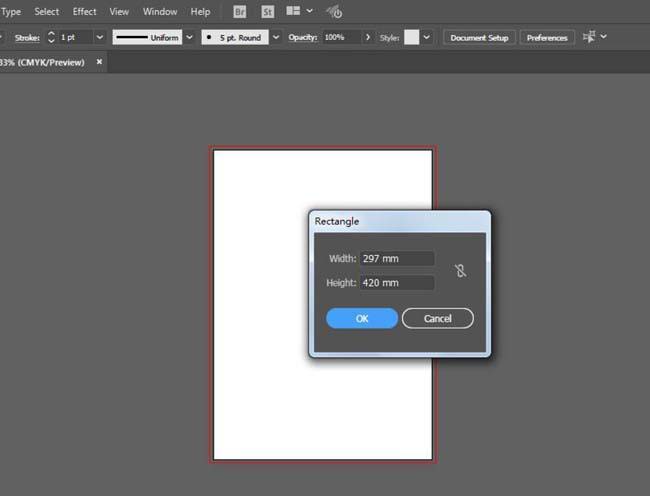Expand the arrange documents dropdown arrow
The image size is (650, 496).
[x=309, y=11]
